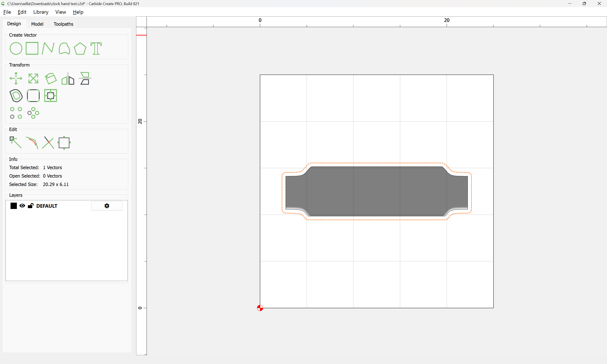Viewport: 607px width, 364px height.
Task: Open the Node Edit tool
Action: 15,143
